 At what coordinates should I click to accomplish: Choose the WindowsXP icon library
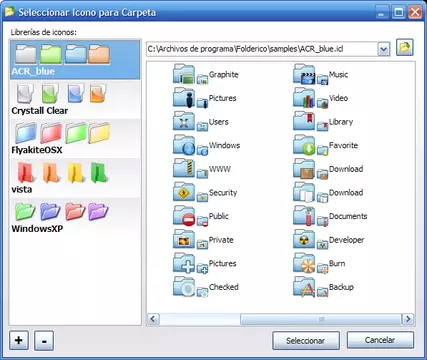(x=75, y=217)
